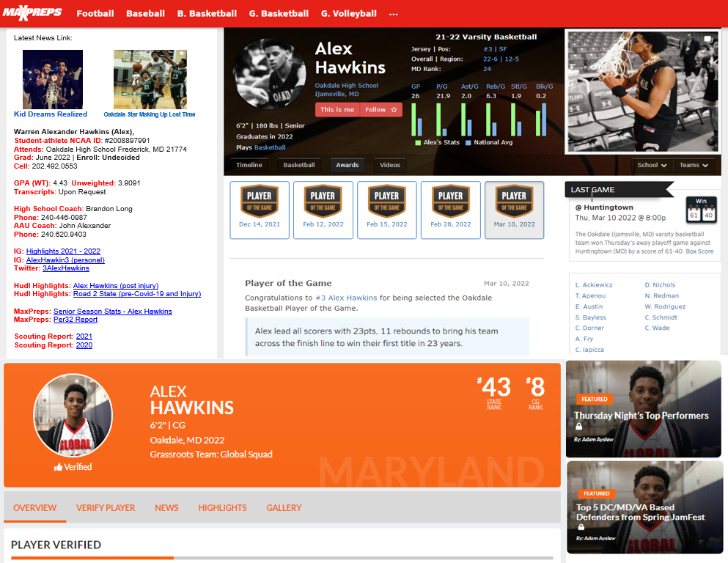
Task: Click the Follow star button
Action: coord(380,109)
